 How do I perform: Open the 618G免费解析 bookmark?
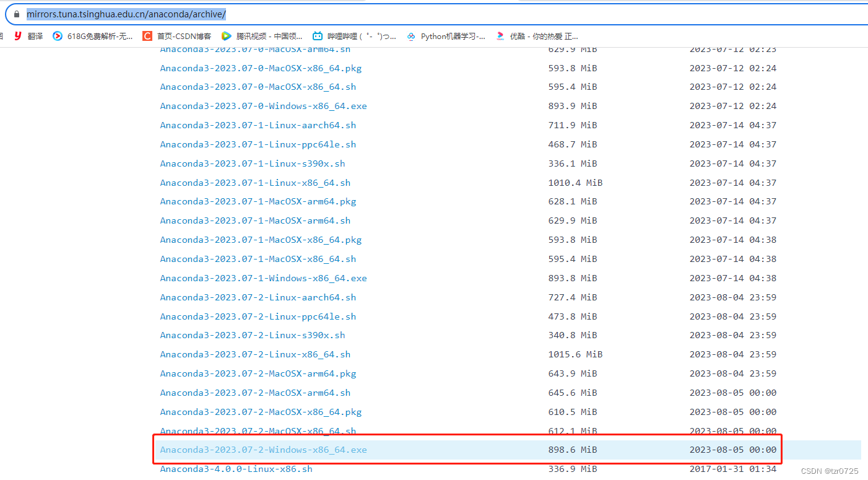(x=92, y=36)
